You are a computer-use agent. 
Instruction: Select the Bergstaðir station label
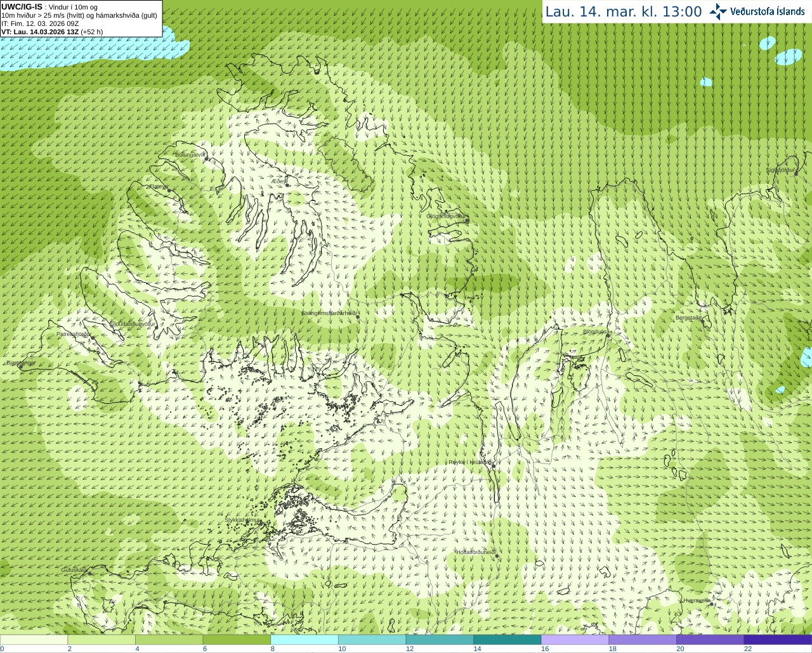(688, 318)
